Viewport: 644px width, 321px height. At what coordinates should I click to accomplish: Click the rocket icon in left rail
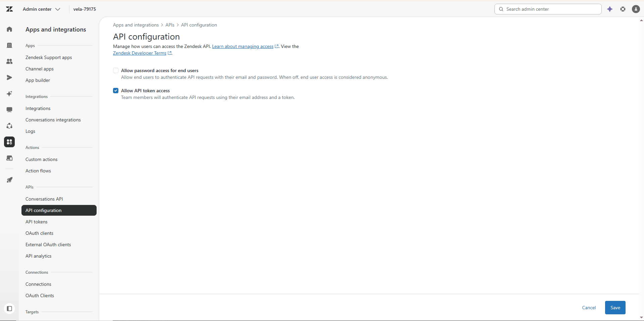[9, 180]
